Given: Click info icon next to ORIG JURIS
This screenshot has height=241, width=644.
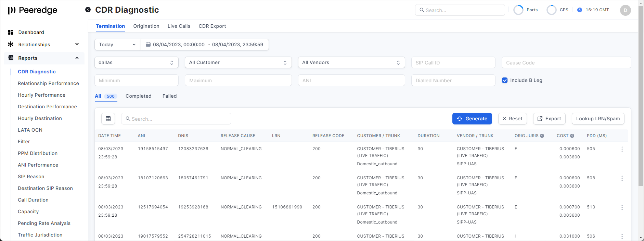Looking at the screenshot, I should (x=542, y=136).
